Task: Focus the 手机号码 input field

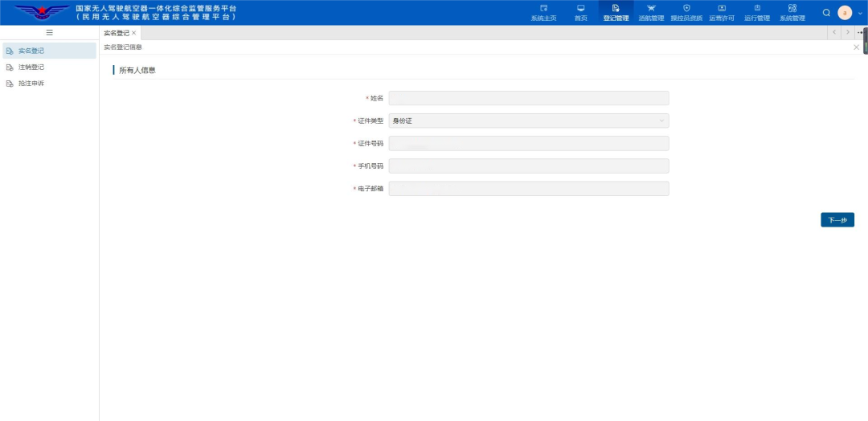Action: tap(529, 166)
